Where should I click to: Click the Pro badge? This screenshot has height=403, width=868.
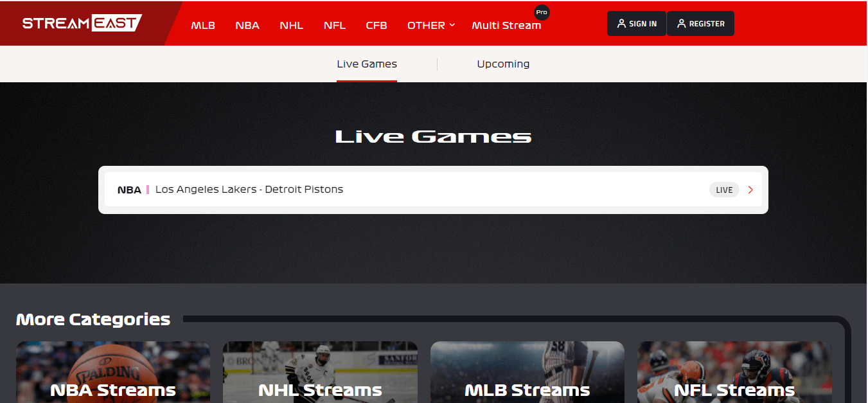point(542,12)
